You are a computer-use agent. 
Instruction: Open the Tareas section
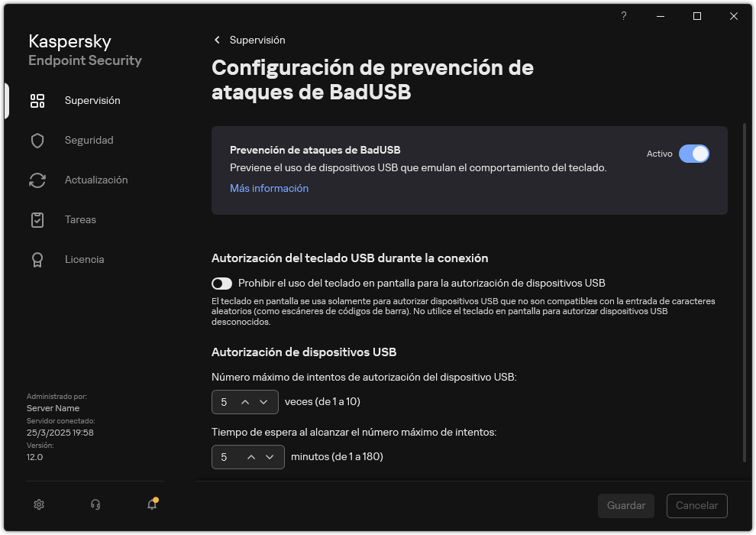(x=37, y=219)
